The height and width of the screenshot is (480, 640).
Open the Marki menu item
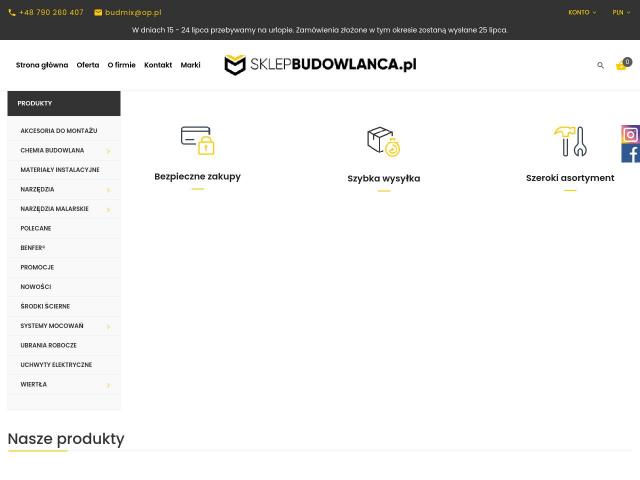(x=190, y=65)
